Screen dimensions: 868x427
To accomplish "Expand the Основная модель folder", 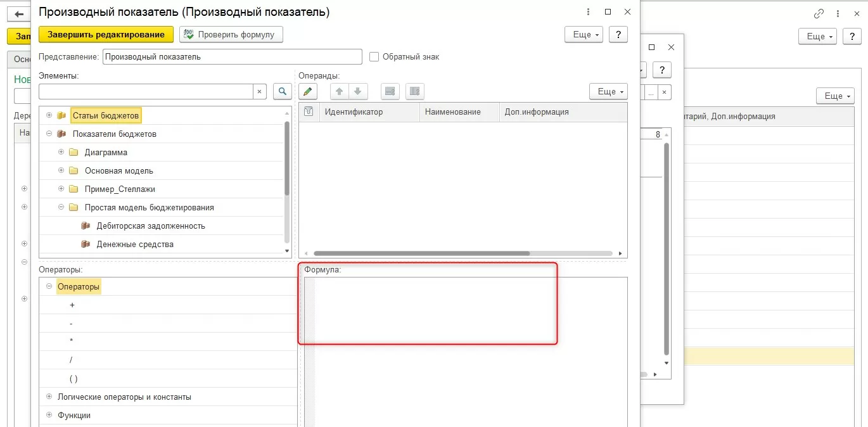I will (61, 170).
